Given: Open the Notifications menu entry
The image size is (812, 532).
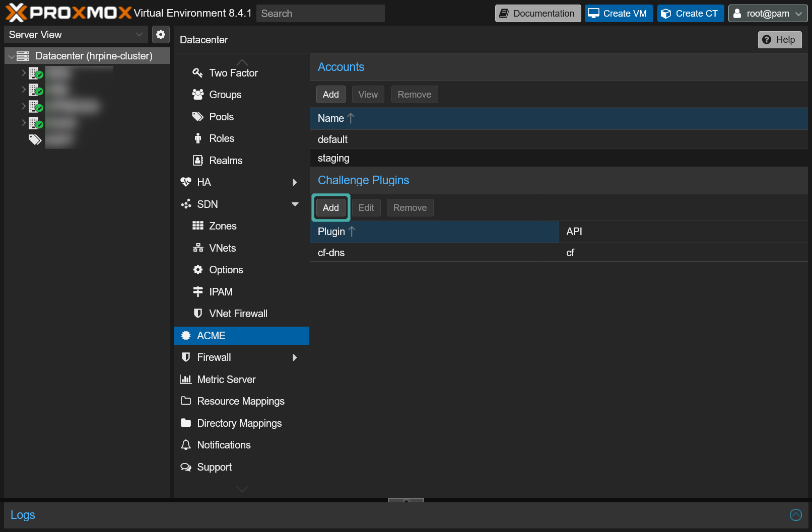Looking at the screenshot, I should (242, 445).
